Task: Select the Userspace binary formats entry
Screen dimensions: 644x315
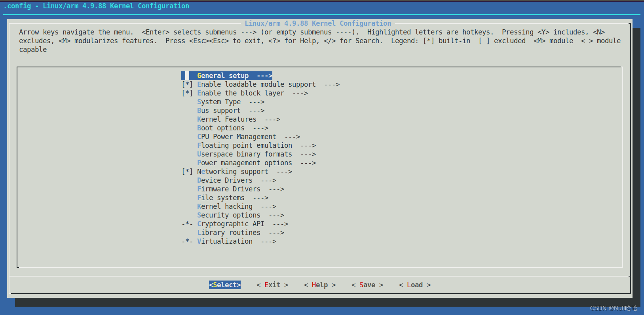Action: click(245, 154)
